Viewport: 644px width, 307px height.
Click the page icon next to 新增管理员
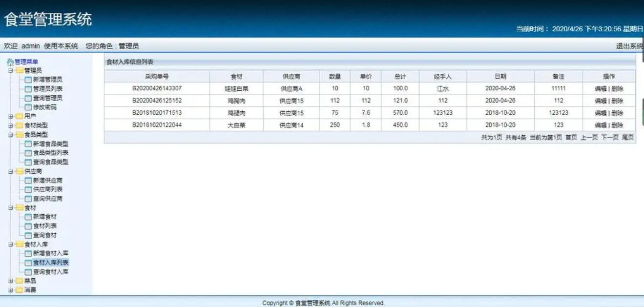tap(28, 80)
